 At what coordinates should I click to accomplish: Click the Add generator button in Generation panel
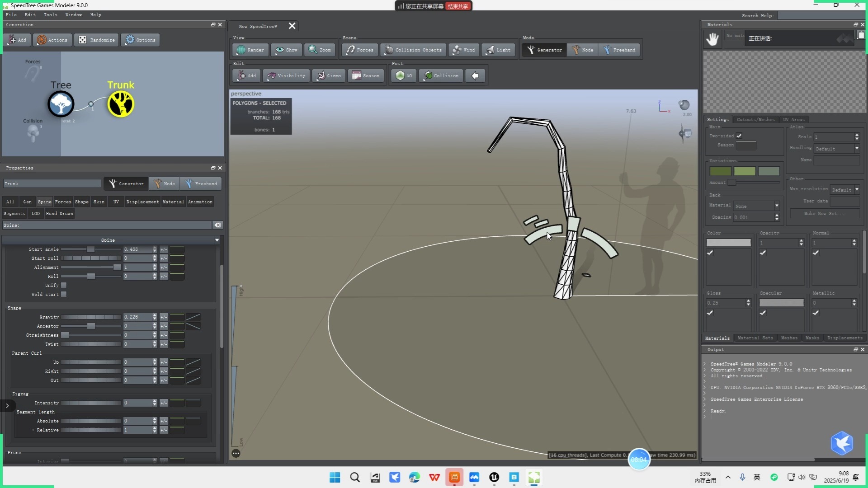(17, 40)
